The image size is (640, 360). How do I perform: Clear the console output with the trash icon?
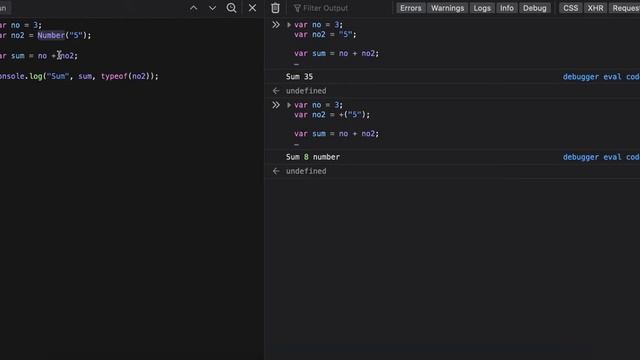[276, 8]
